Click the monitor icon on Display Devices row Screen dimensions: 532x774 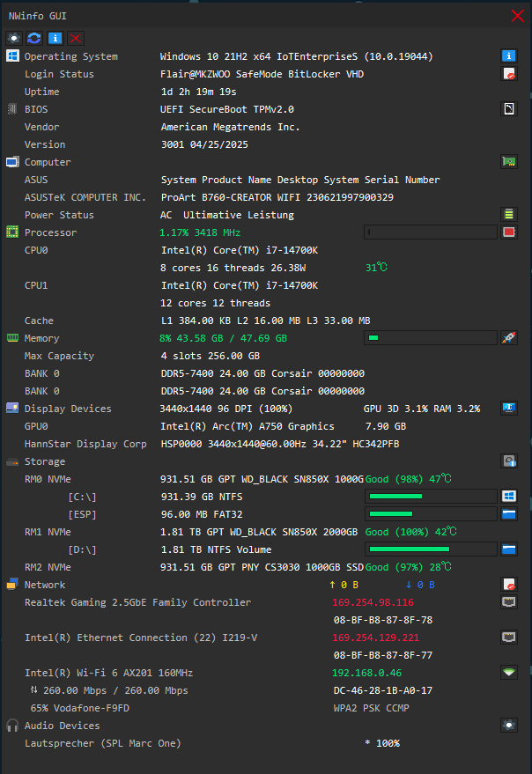coord(509,409)
